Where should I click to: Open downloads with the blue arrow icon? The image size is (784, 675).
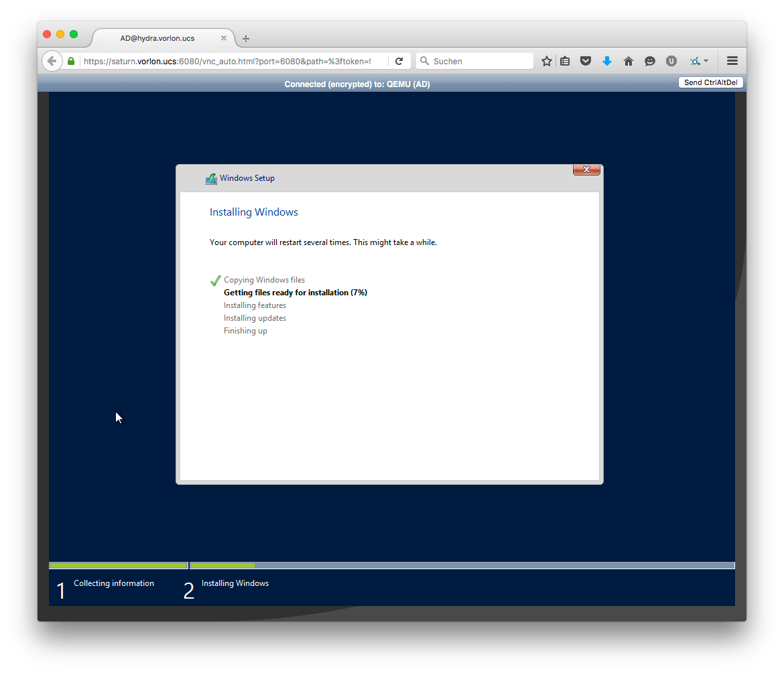tap(607, 61)
